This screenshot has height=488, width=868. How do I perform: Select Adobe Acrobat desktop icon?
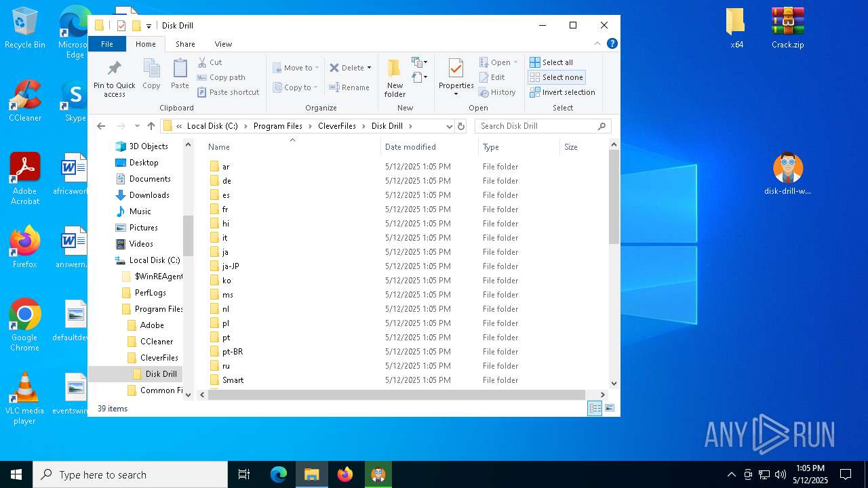[25, 179]
